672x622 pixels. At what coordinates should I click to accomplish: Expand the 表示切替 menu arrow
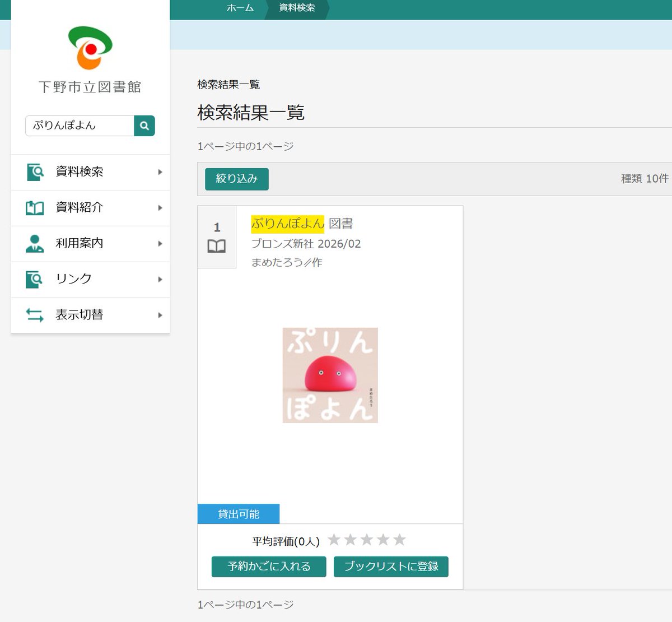point(160,315)
